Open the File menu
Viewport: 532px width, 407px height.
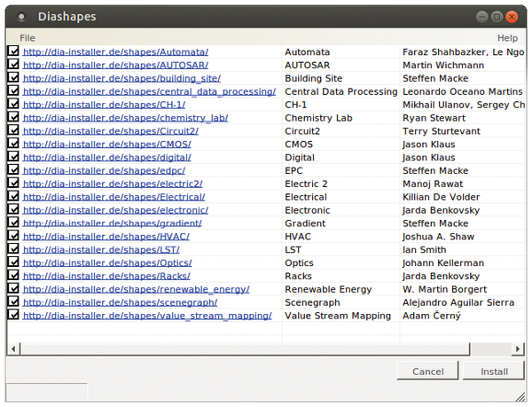pos(27,38)
